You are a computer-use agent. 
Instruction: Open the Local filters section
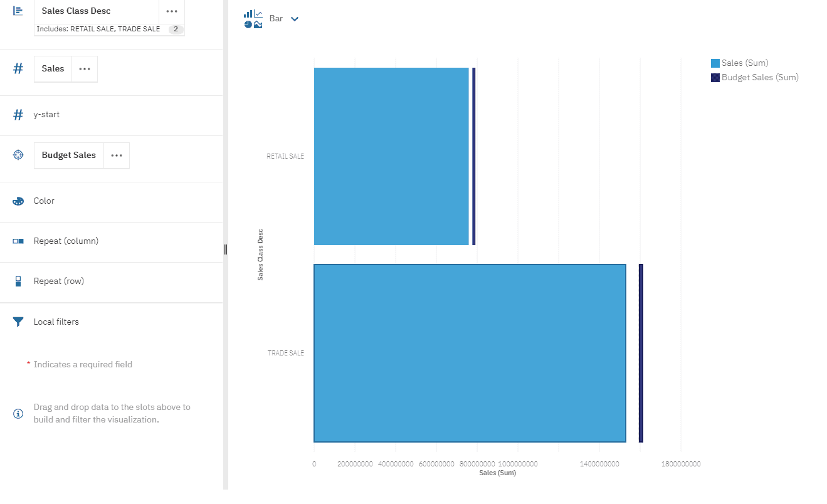pyautogui.click(x=112, y=322)
